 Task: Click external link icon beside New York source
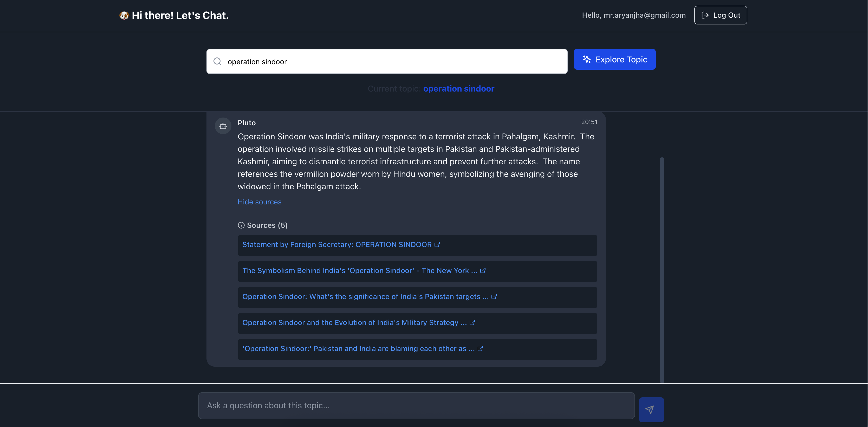483,271
